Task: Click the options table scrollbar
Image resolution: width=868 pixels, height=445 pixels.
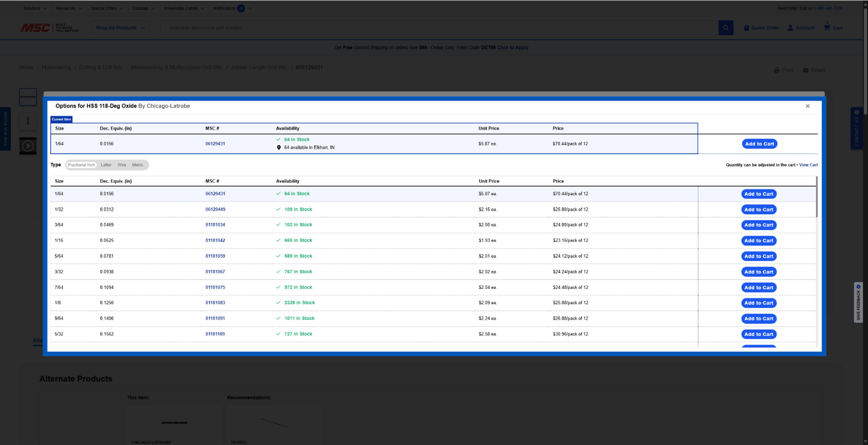Action: click(817, 197)
